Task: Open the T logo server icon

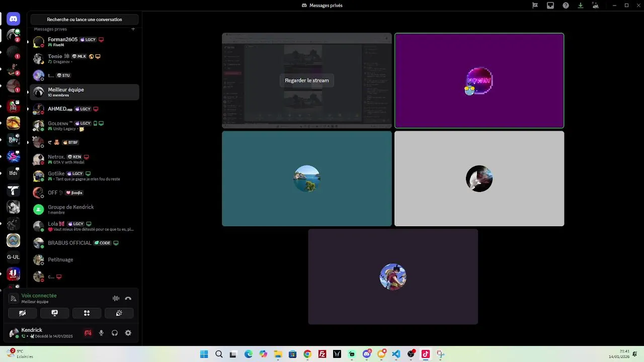Action: tap(14, 190)
